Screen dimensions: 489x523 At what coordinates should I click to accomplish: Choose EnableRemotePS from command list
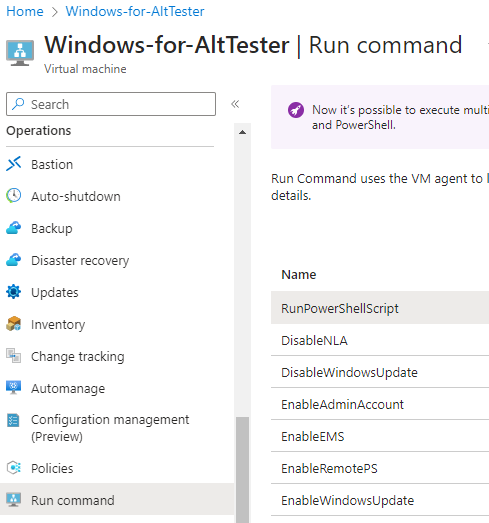(380, 468)
